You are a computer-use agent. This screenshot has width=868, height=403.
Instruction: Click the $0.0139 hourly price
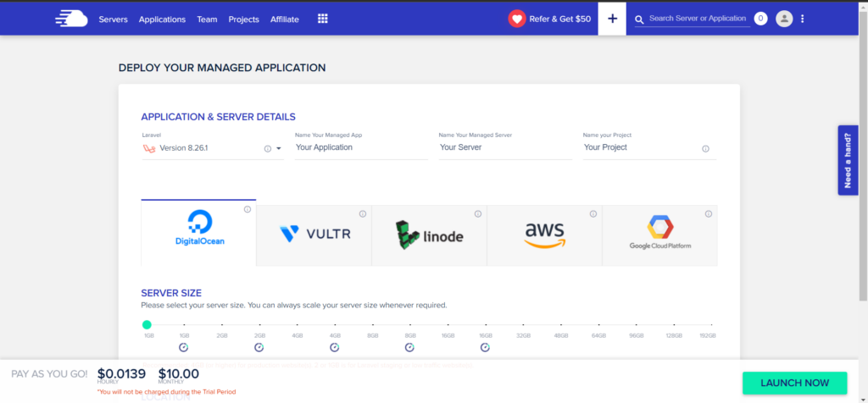click(121, 374)
